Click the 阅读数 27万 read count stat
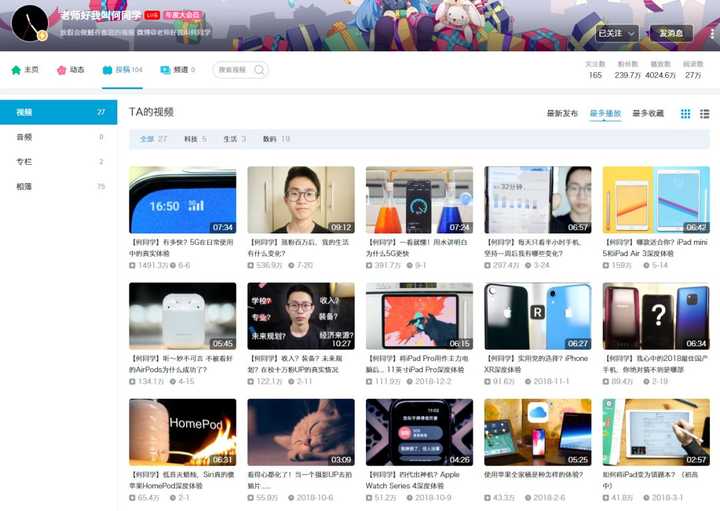The image size is (720, 511). pyautogui.click(x=693, y=70)
